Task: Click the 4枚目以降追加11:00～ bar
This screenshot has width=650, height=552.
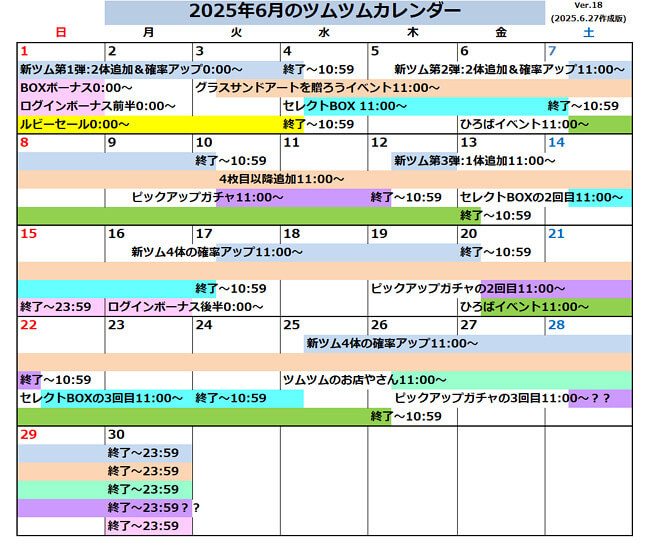Action: pos(275,179)
